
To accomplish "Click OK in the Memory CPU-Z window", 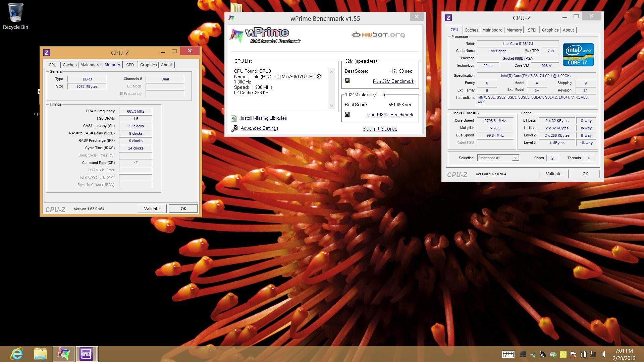I will (x=183, y=208).
